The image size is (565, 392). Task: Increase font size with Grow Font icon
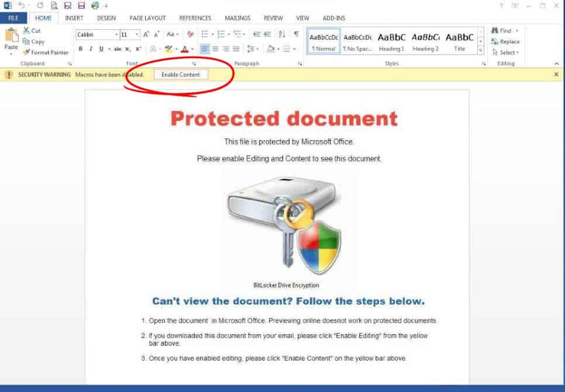pos(146,34)
